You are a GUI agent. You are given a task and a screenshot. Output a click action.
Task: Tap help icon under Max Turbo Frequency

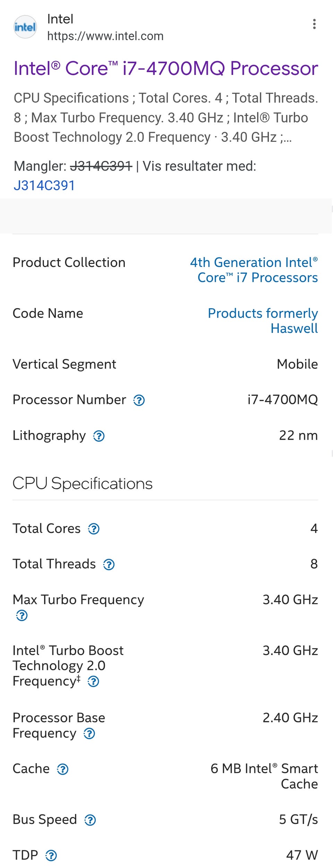pyautogui.click(x=22, y=616)
